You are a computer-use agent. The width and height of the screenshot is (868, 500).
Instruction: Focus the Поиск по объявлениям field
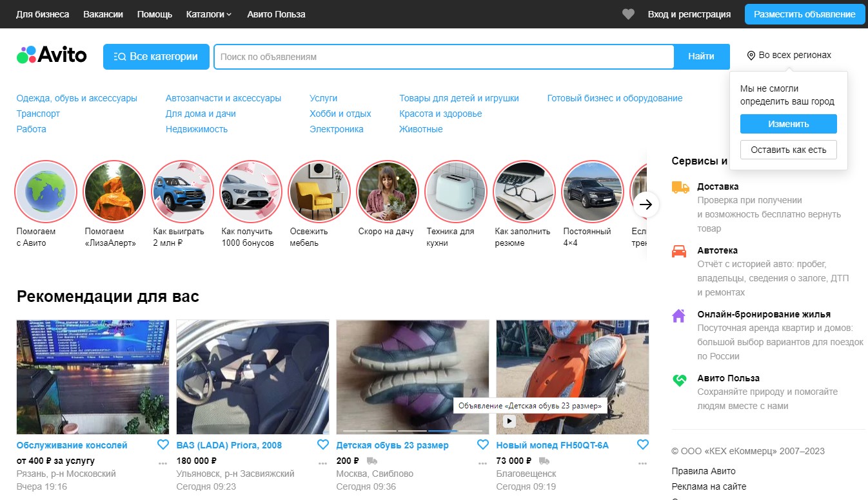pos(444,57)
